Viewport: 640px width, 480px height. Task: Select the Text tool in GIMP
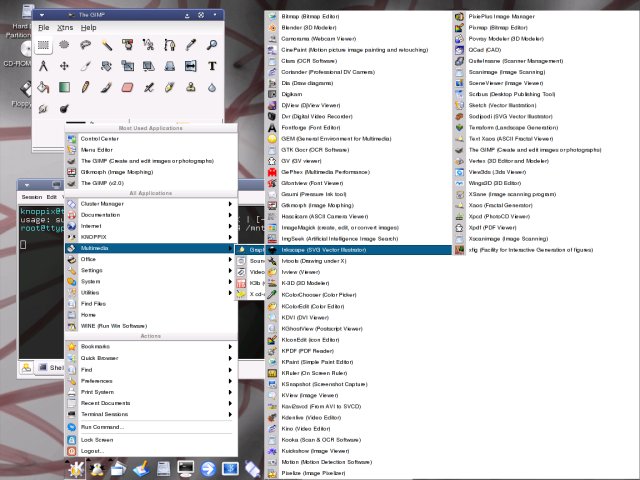(212, 66)
